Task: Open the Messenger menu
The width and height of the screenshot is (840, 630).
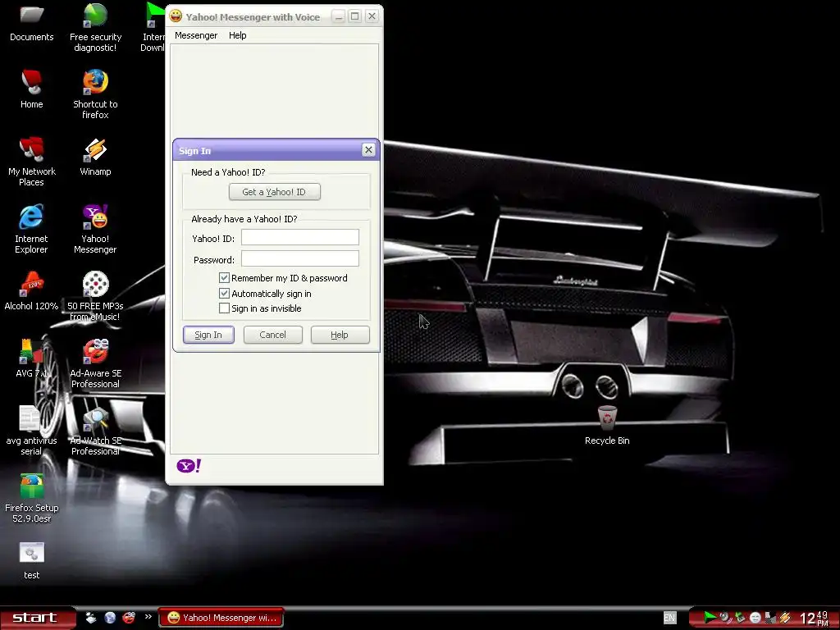Action: (x=196, y=35)
